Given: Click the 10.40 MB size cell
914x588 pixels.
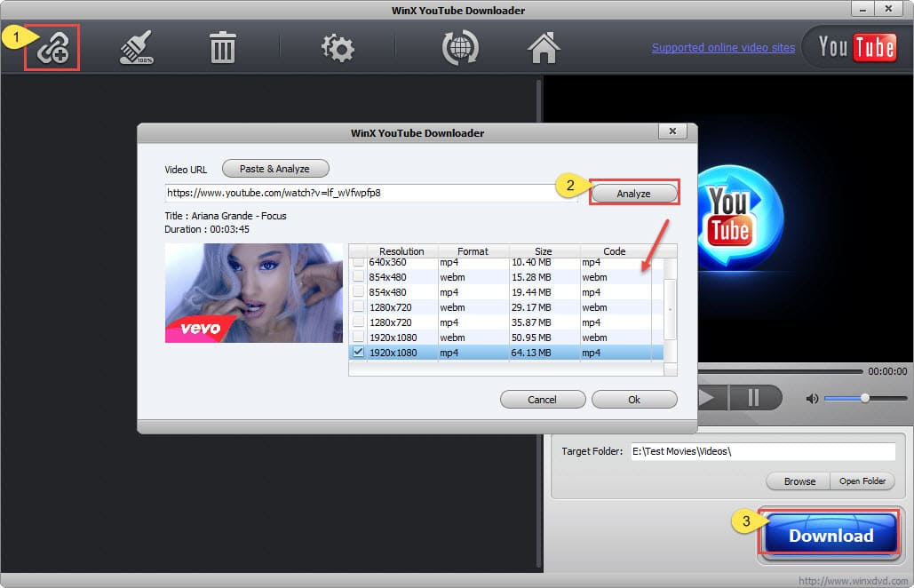Looking at the screenshot, I should pos(531,262).
